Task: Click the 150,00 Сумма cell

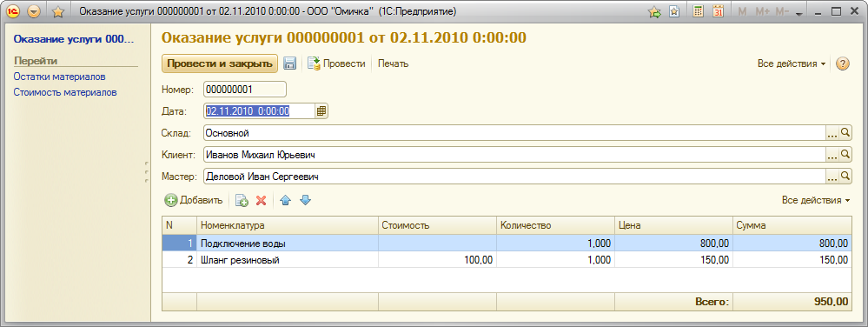Action: (x=792, y=260)
